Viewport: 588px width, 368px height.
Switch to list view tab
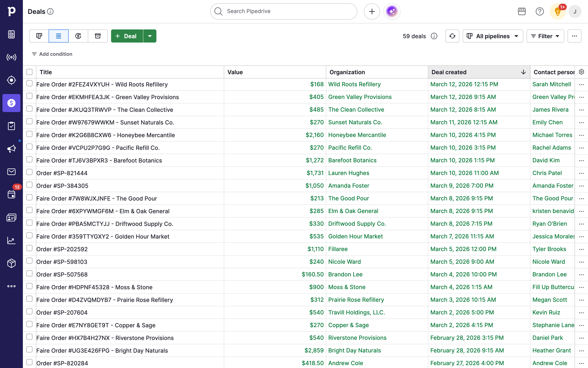(x=59, y=36)
